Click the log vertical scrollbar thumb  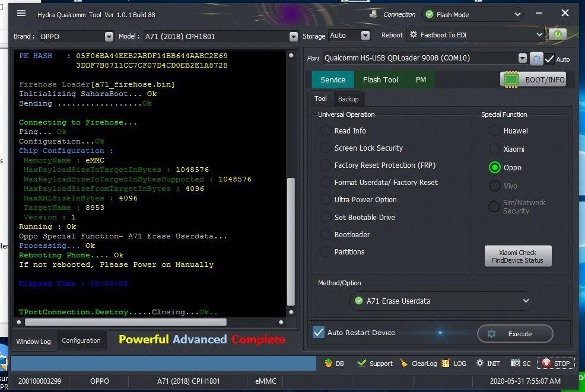pyautogui.click(x=291, y=242)
